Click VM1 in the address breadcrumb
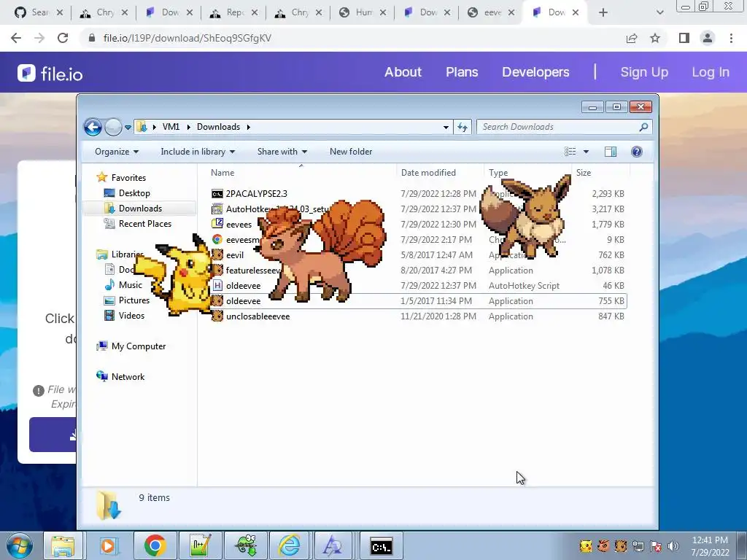 point(171,127)
